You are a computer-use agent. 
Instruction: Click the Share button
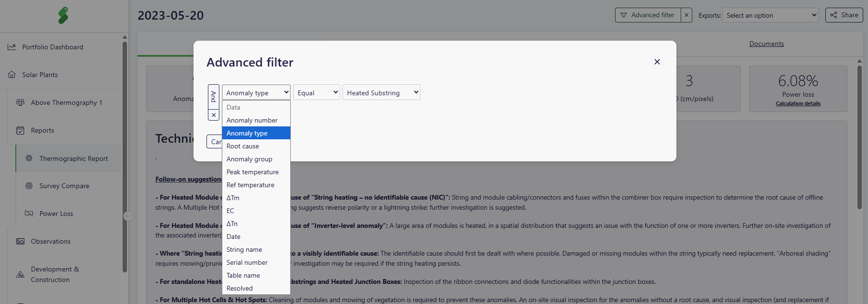pyautogui.click(x=844, y=15)
